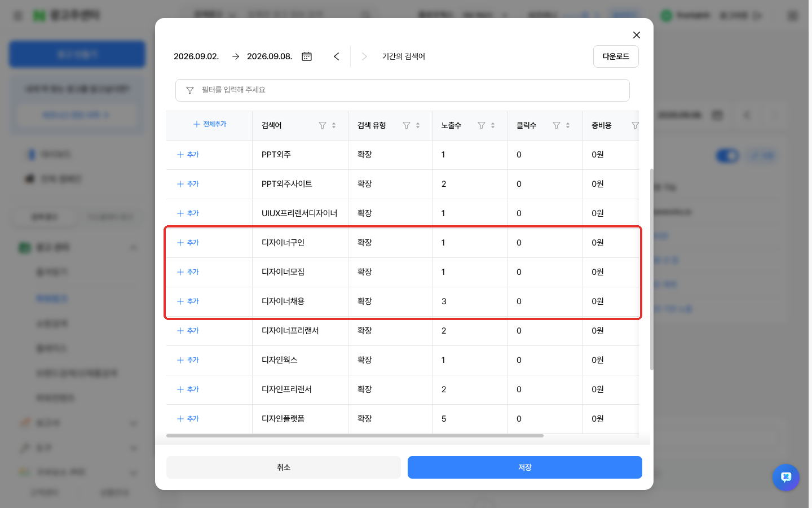Go to the next period arrow
The image size is (812, 508).
pyautogui.click(x=364, y=56)
